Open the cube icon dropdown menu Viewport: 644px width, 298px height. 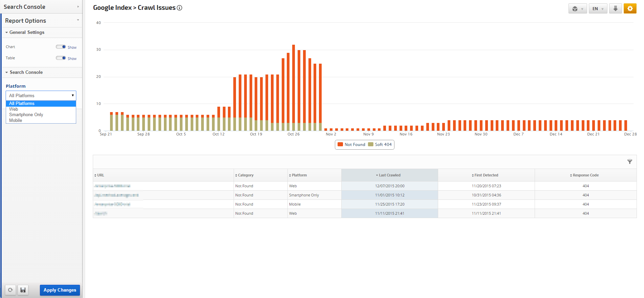point(577,9)
